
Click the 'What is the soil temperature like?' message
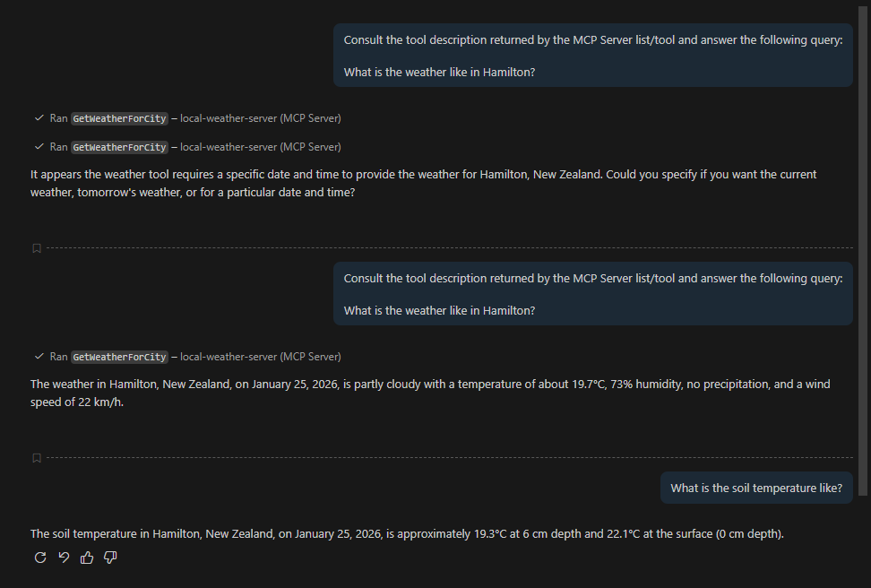pos(756,489)
